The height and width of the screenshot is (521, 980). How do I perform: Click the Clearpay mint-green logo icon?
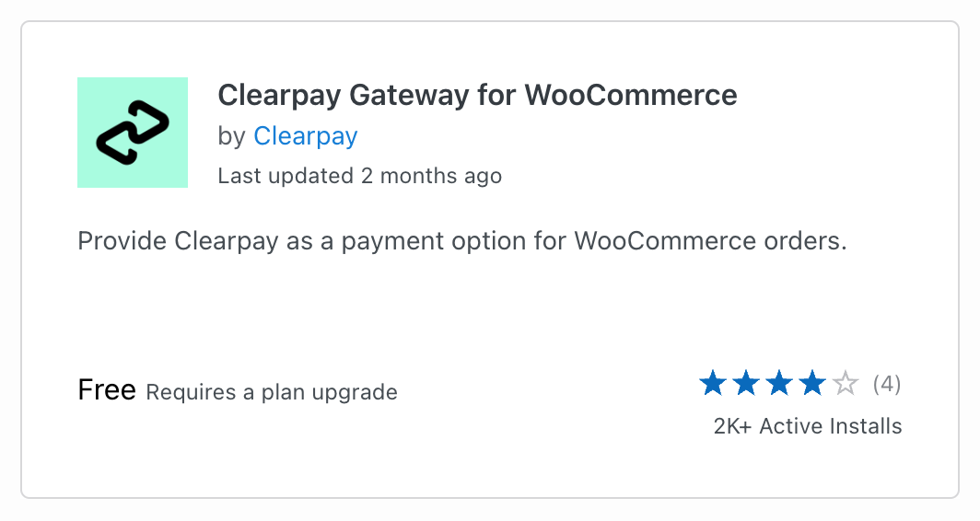(133, 133)
